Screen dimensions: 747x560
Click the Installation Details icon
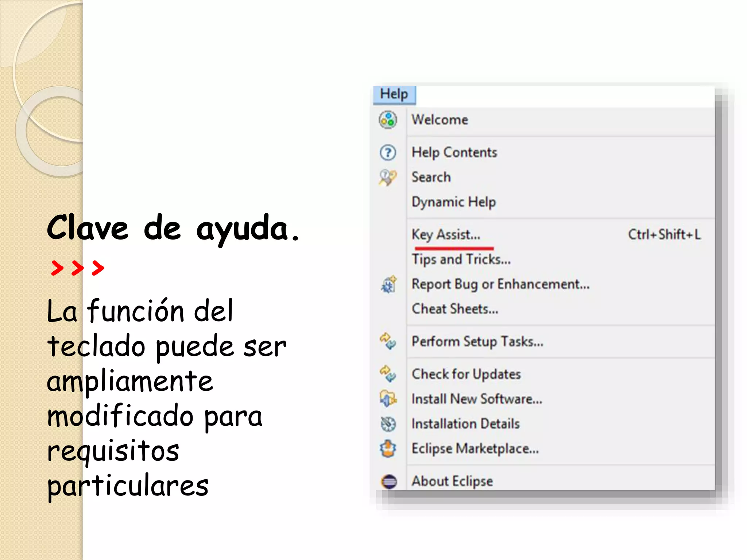388,424
